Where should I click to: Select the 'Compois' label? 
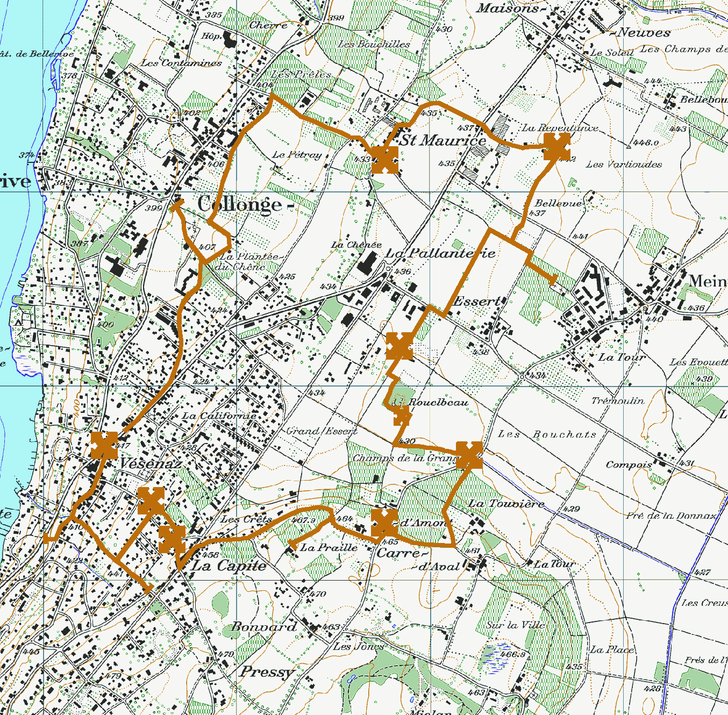(629, 464)
